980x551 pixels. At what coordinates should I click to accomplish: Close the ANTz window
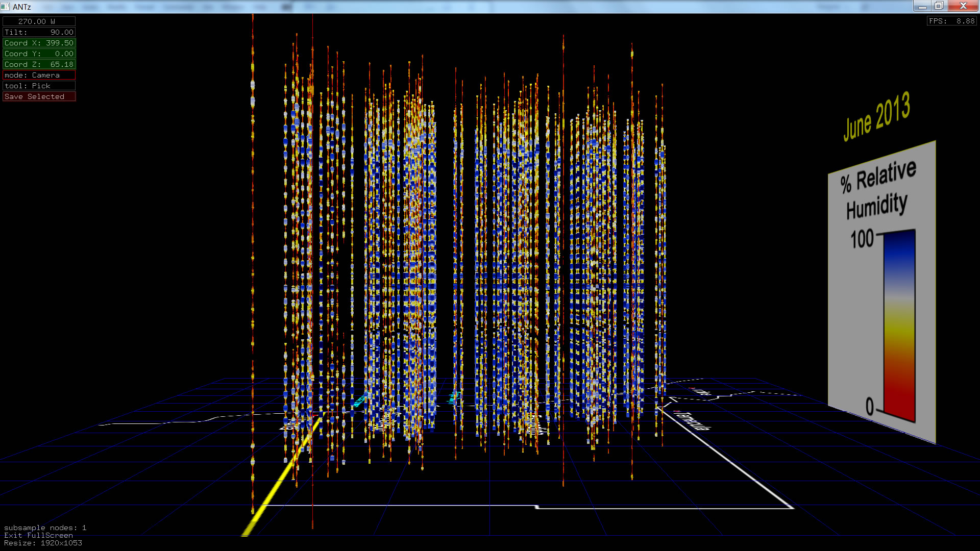tap(963, 6)
